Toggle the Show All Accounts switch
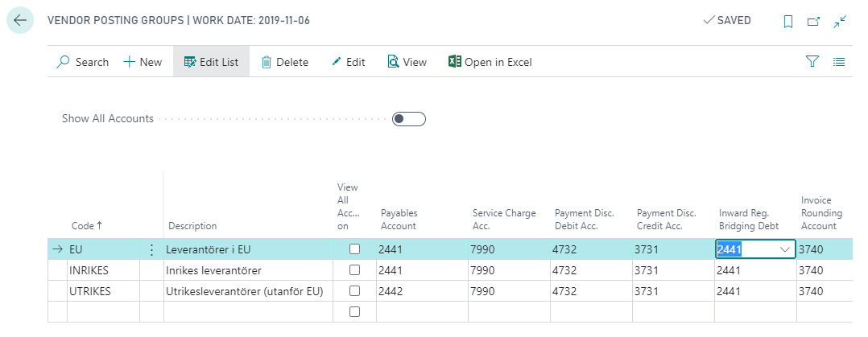The width and height of the screenshot is (868, 337). [408, 119]
